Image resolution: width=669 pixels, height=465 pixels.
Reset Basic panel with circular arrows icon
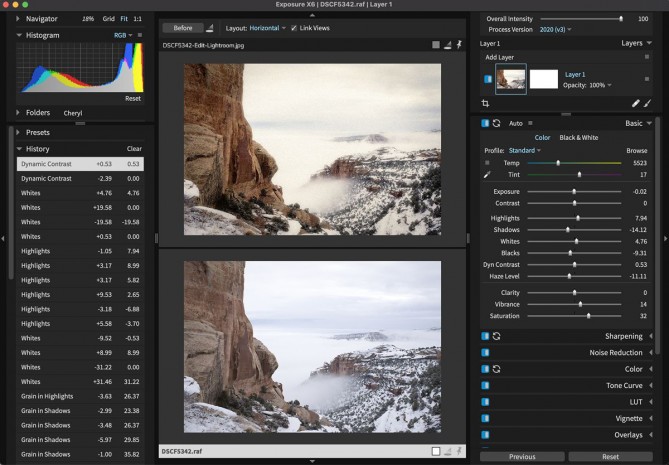pos(496,123)
